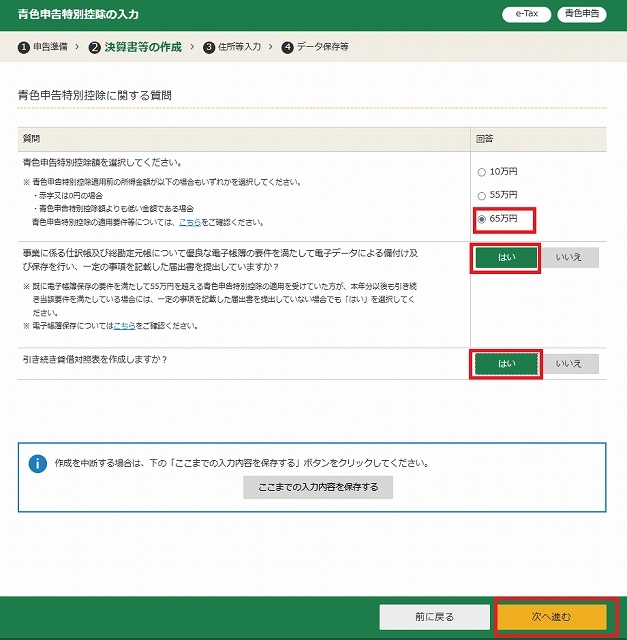Click the e-Tax badge in header
This screenshot has height=640, width=627.
pos(526,14)
